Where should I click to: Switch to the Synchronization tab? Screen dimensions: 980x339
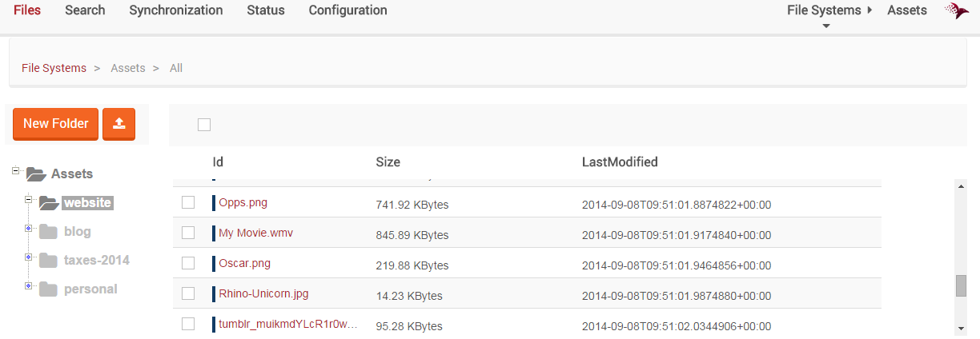[176, 10]
